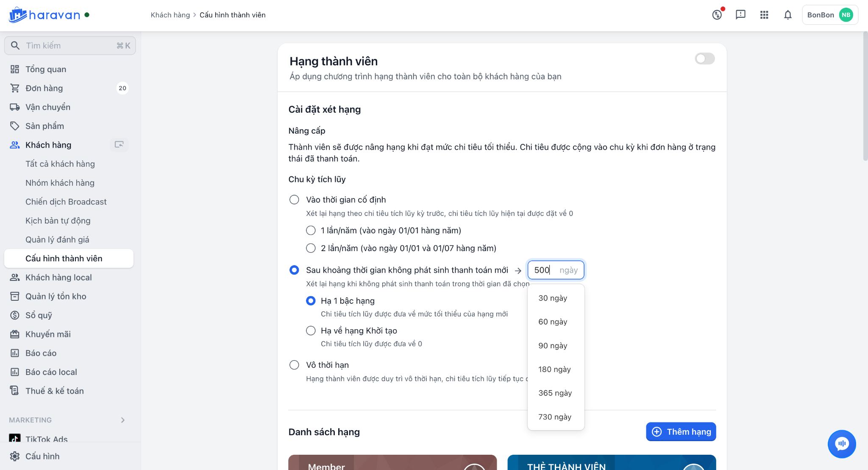This screenshot has height=470, width=868.
Task: Choose 60 ngày from dropdown
Action: 556,322
